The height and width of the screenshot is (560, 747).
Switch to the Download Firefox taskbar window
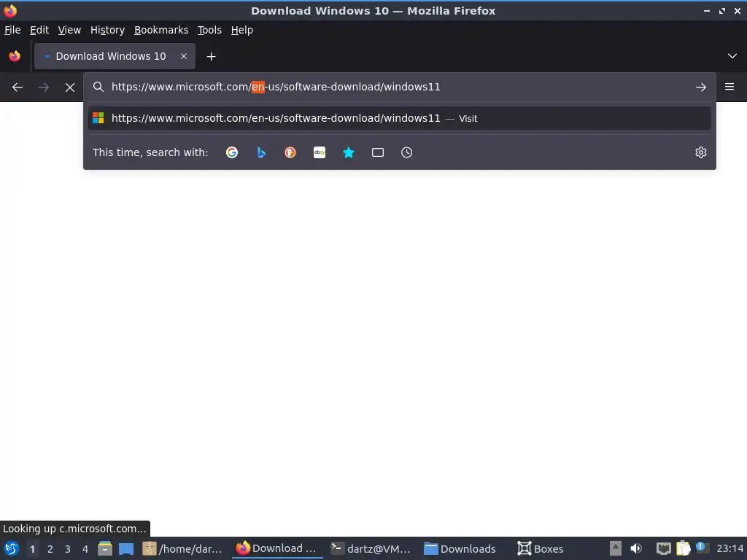[276, 548]
